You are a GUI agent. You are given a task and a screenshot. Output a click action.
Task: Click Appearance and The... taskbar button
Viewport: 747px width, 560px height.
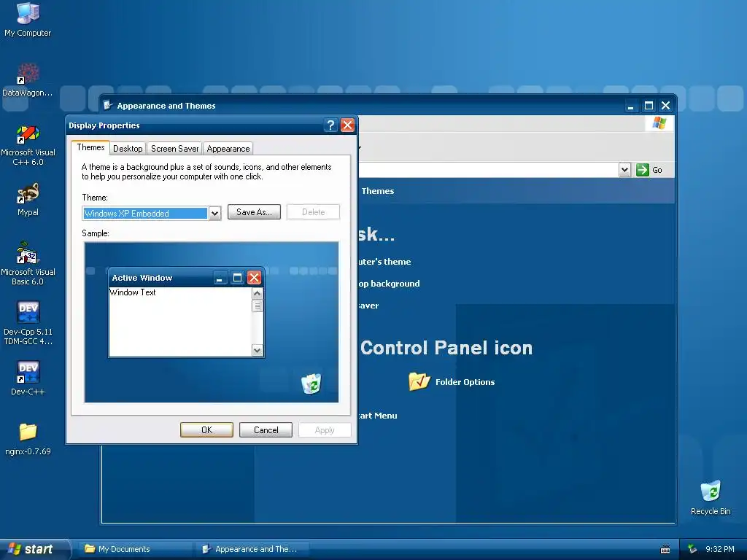click(x=252, y=549)
